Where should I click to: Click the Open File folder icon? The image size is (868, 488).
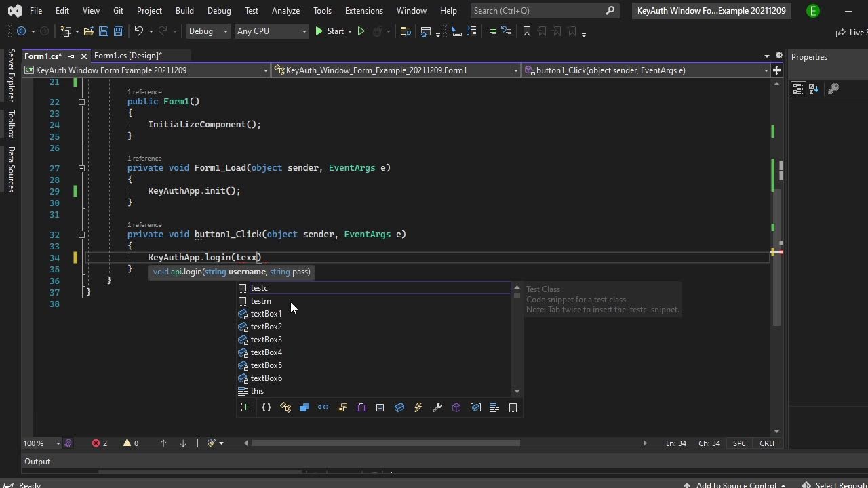[x=88, y=31]
